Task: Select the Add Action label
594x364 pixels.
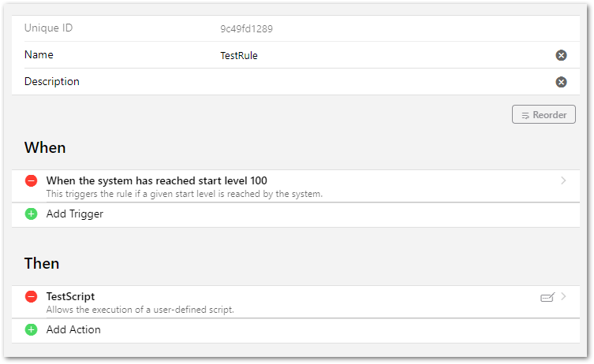Action: (73, 329)
